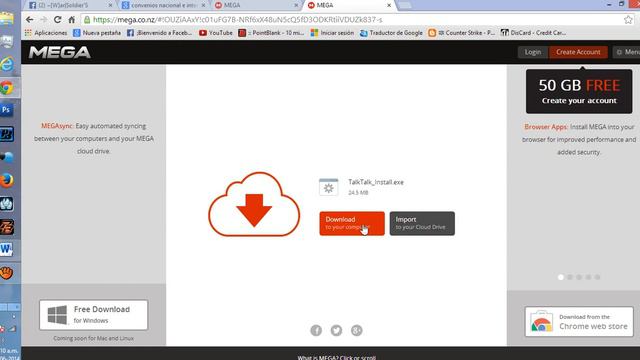Click Download from Chrome web store

(579, 322)
